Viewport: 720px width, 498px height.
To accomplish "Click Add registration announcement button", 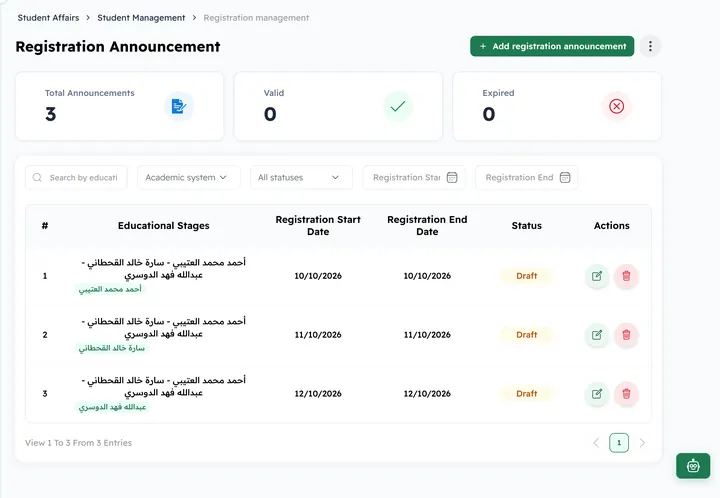I will (x=552, y=46).
